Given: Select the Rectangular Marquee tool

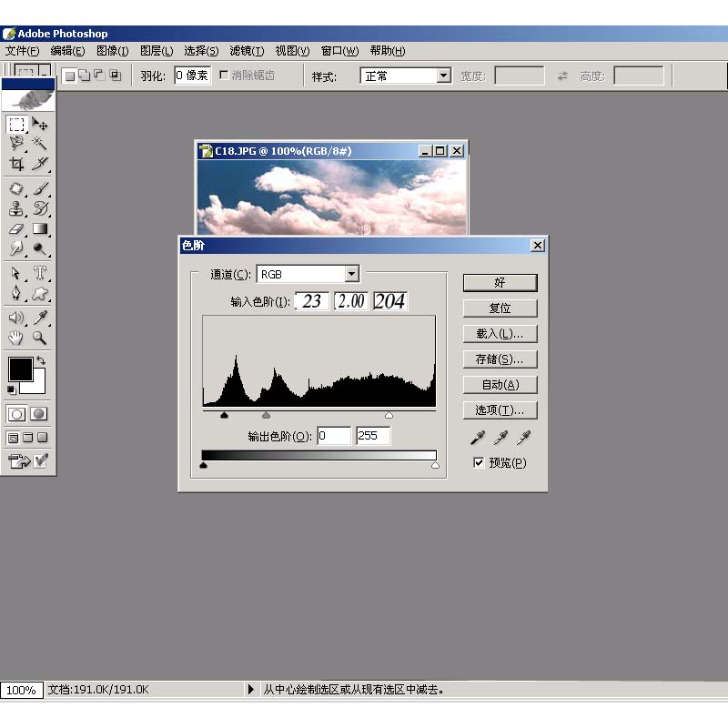Looking at the screenshot, I should pos(16,125).
